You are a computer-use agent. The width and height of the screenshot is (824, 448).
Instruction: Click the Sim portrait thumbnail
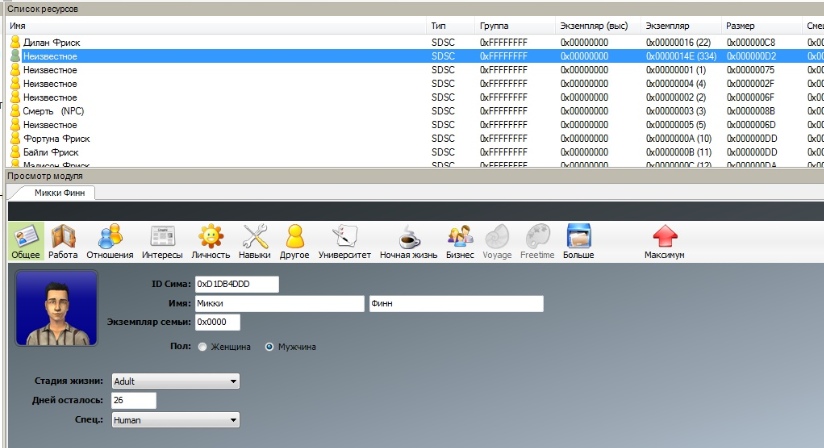tap(57, 307)
